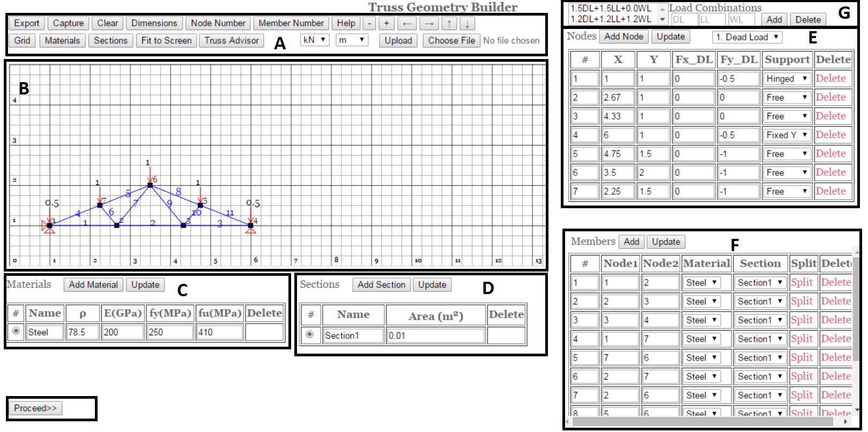Open the Materials toolbar button

click(x=62, y=40)
